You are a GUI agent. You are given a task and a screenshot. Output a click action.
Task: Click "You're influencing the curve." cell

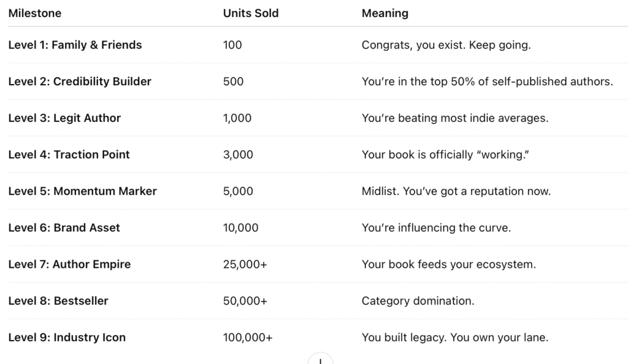click(x=436, y=227)
